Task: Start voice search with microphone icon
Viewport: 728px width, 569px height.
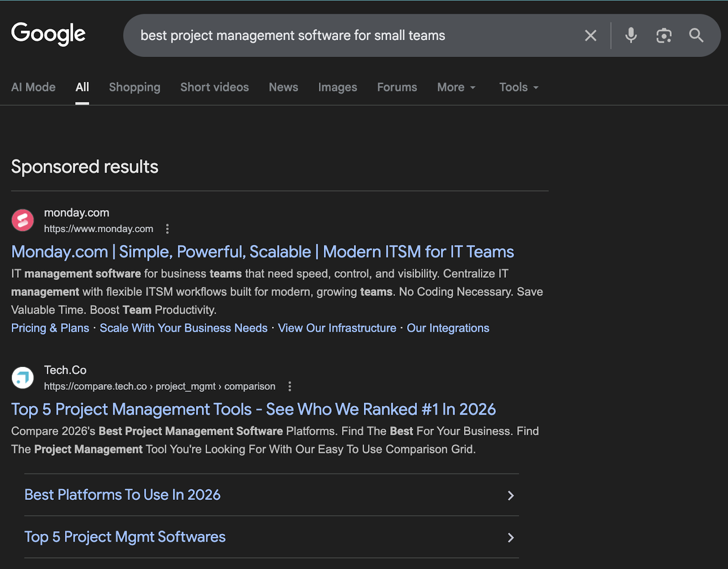Action: pyautogui.click(x=631, y=36)
